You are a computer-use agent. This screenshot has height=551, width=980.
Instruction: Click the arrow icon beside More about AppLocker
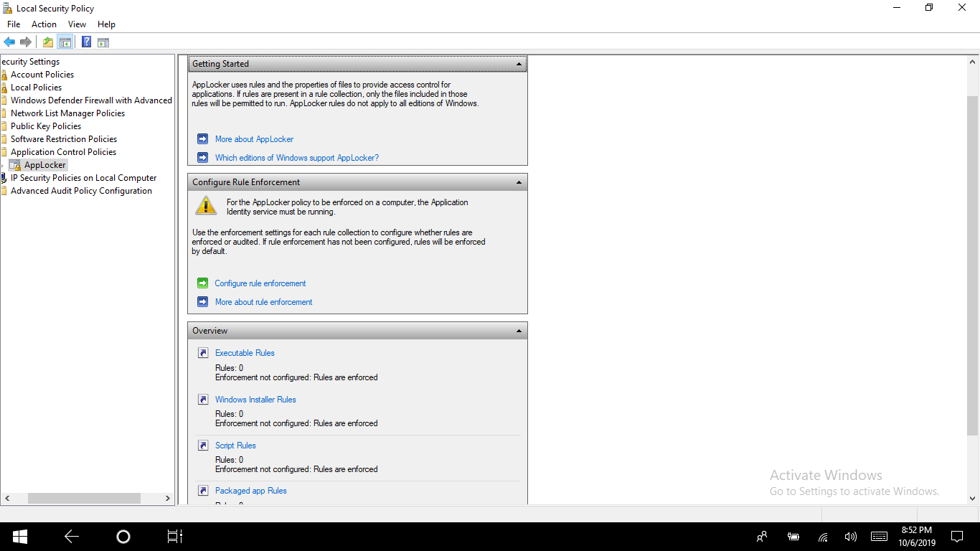(202, 139)
